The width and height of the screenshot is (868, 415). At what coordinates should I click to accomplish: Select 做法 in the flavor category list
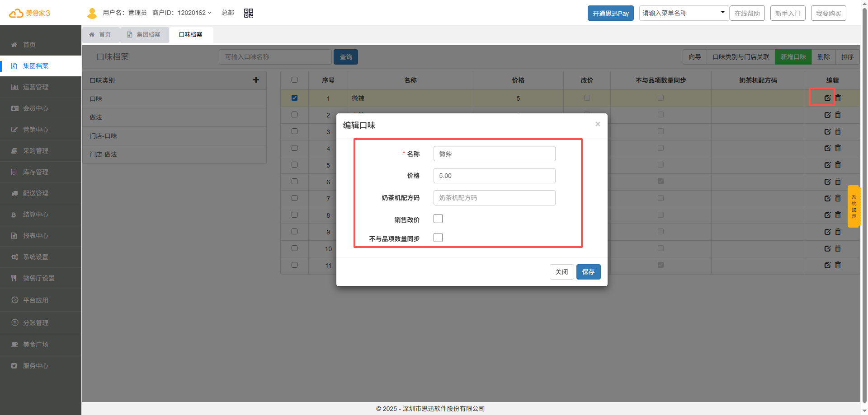[96, 117]
